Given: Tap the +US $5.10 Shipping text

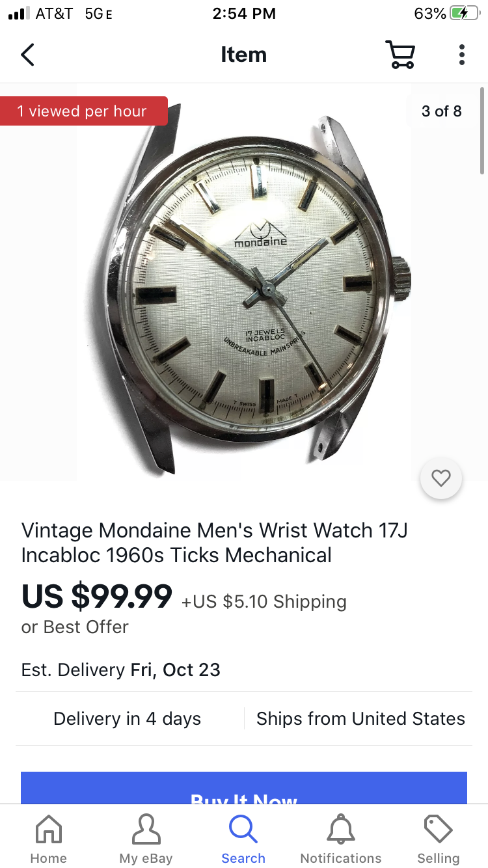Looking at the screenshot, I should [x=264, y=601].
